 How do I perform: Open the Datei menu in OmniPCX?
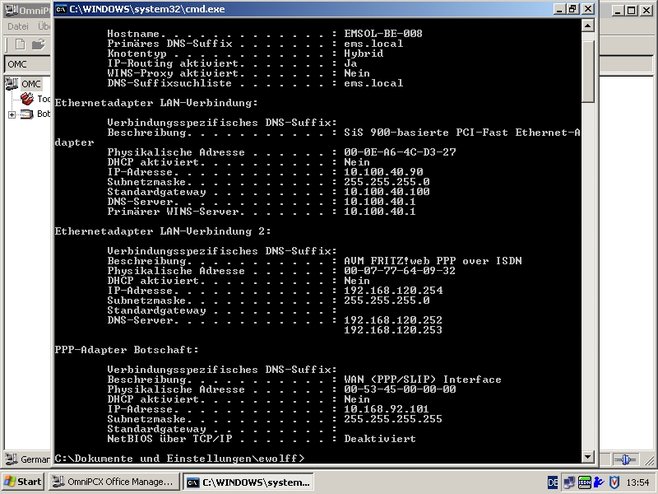[x=18, y=26]
